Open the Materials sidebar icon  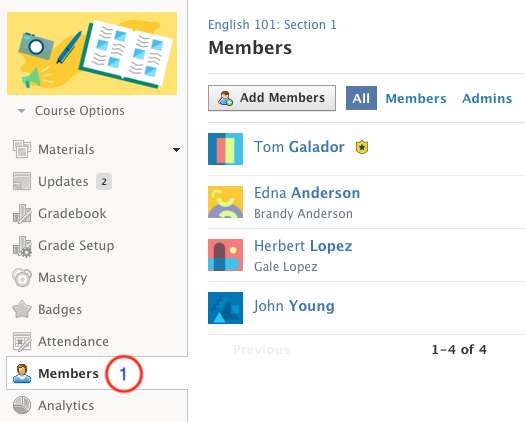pyautogui.click(x=22, y=149)
